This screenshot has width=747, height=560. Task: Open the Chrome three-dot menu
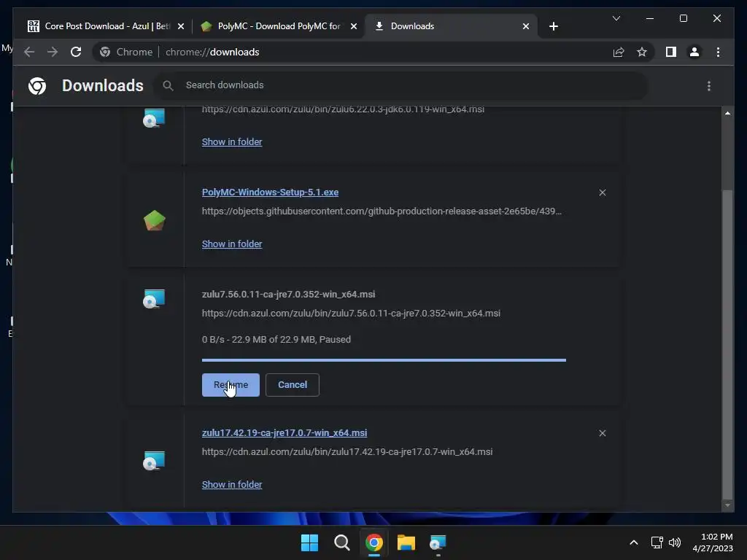point(718,52)
